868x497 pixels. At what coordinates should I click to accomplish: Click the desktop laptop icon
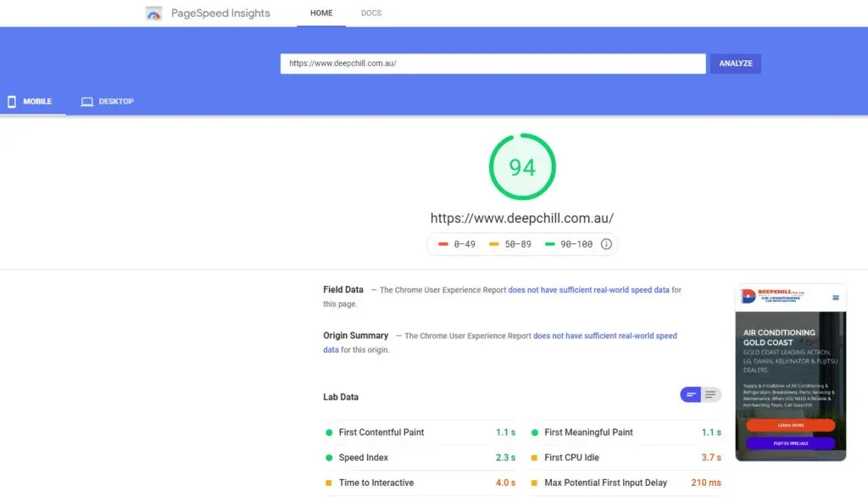click(87, 102)
